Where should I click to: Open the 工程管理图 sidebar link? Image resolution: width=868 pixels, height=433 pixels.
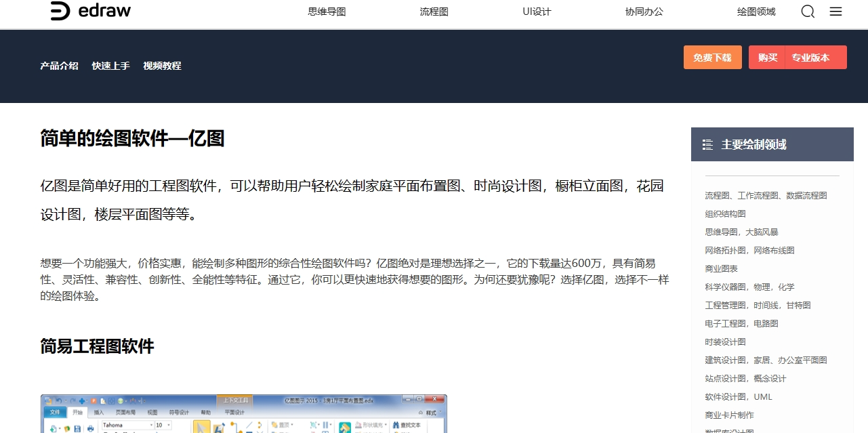pos(725,305)
